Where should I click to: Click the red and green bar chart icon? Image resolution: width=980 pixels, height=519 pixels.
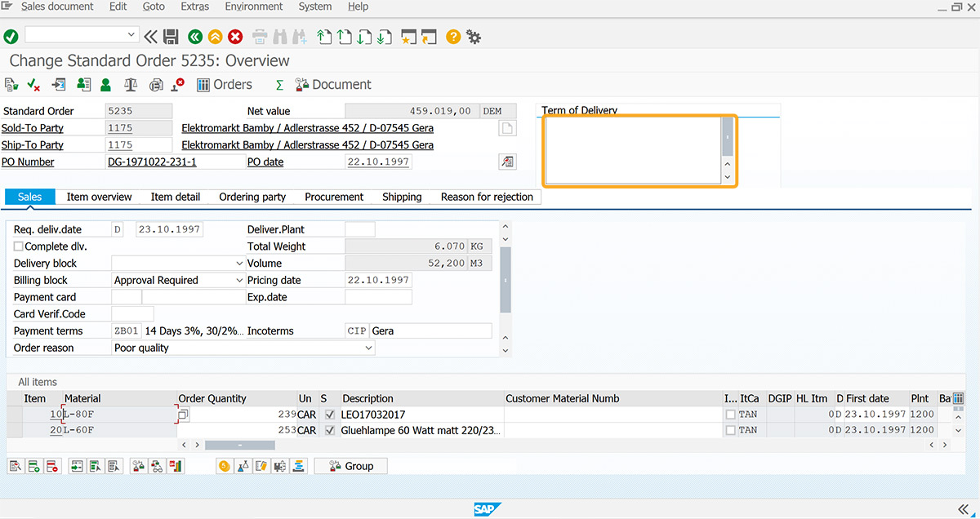176,466
